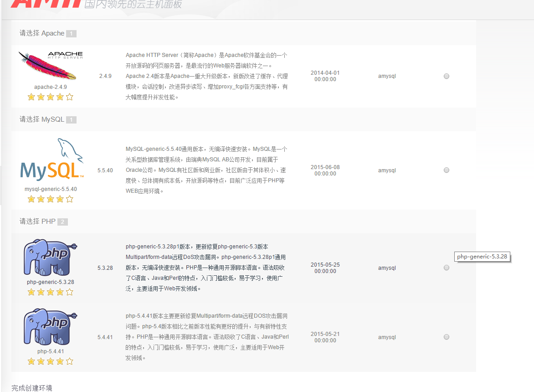Click the Apache HTTP Server feather logo
Screen dimensions: 534x392
point(50,65)
